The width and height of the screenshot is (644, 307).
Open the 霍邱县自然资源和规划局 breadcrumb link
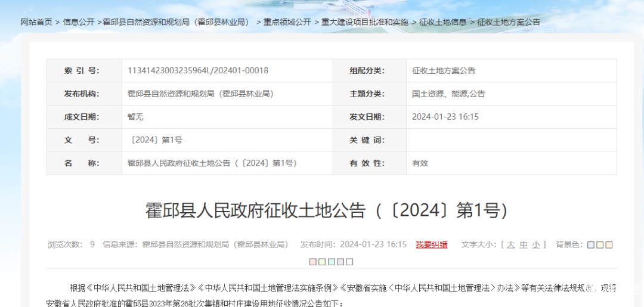tap(176, 22)
